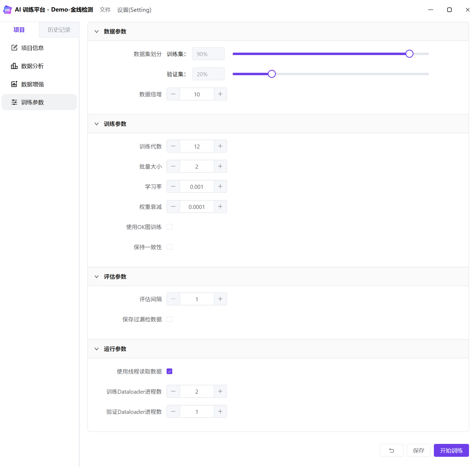Click the 权重衰减 value input field

tap(197, 207)
